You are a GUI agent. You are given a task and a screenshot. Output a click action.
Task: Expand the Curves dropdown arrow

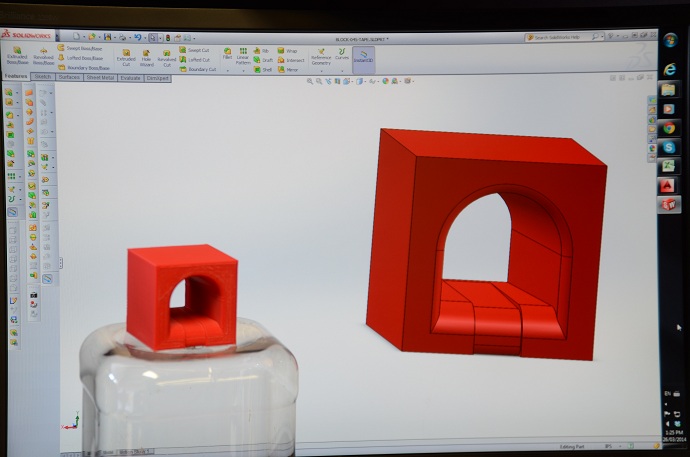pyautogui.click(x=342, y=71)
